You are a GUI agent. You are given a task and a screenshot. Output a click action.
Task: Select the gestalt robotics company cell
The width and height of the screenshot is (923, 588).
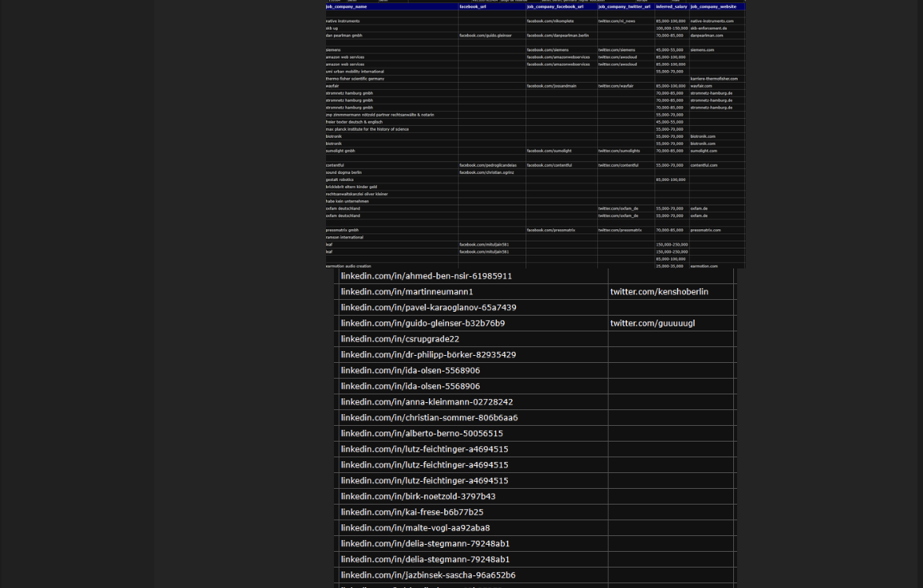pos(339,179)
